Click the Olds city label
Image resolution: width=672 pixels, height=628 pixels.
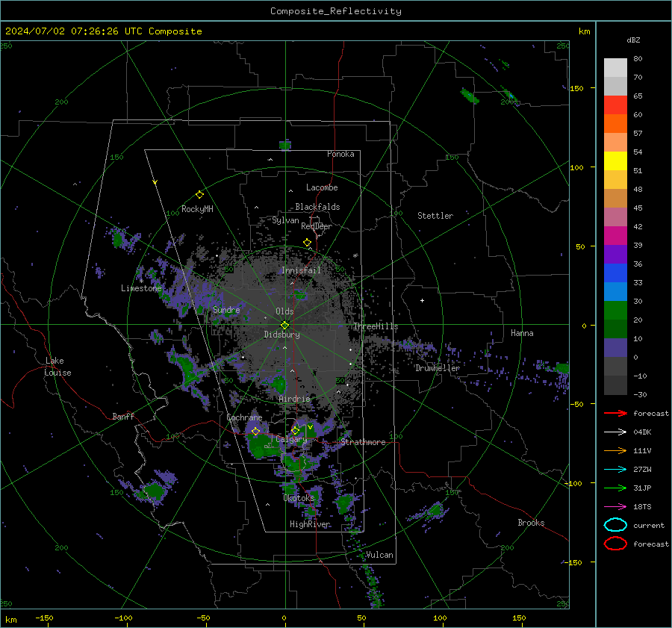click(x=284, y=311)
